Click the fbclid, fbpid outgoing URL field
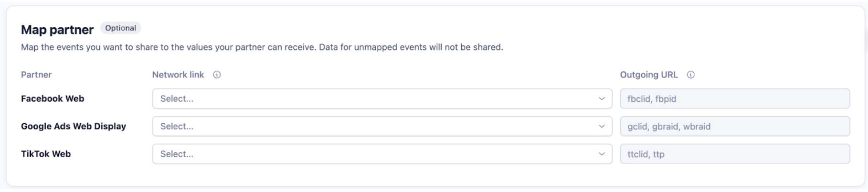868x192 pixels. click(735, 98)
